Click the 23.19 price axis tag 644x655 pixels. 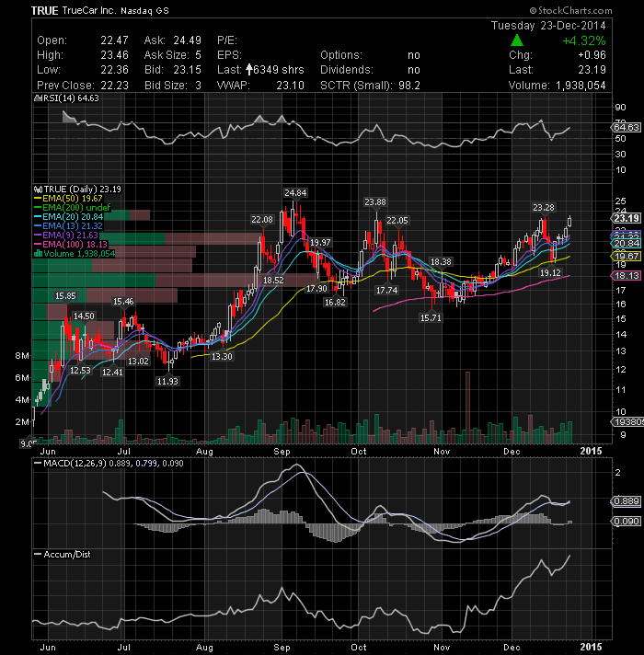[x=626, y=218]
